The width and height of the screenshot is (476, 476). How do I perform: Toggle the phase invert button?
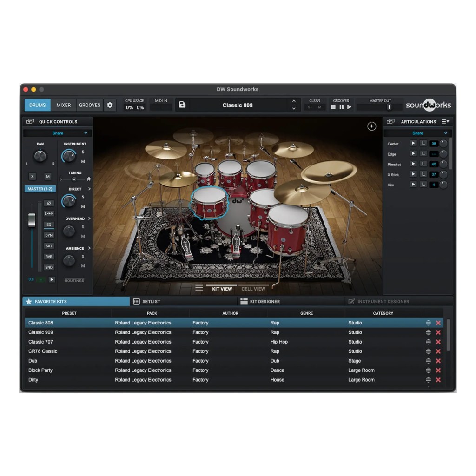click(49, 203)
